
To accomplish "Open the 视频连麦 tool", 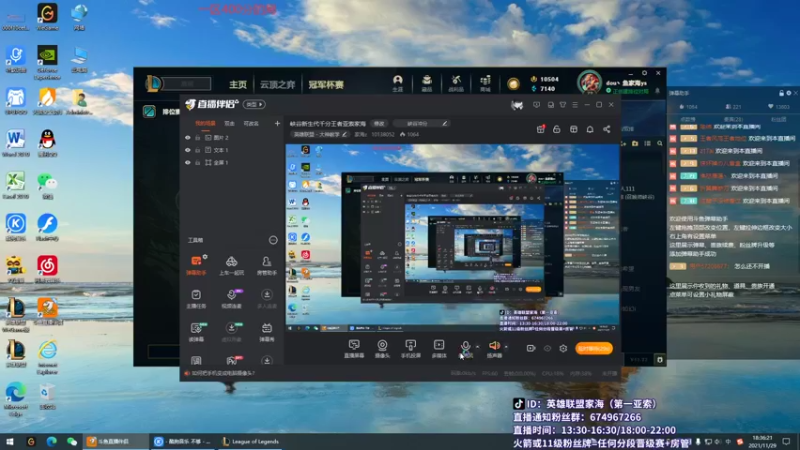I will (x=231, y=299).
